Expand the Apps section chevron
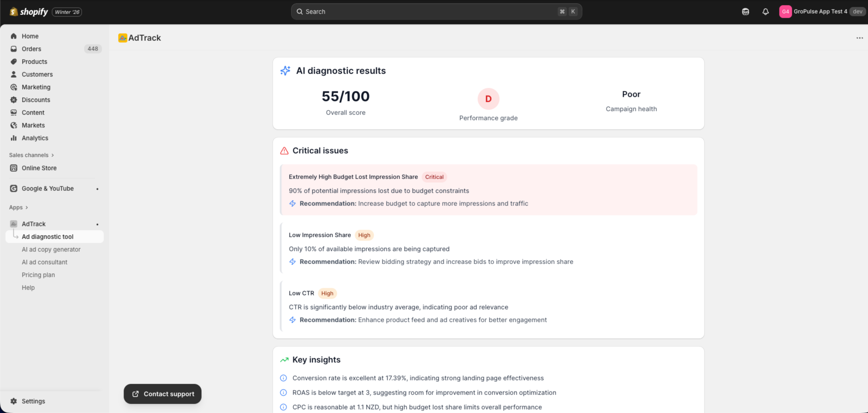This screenshot has height=413, width=868. coord(27,207)
